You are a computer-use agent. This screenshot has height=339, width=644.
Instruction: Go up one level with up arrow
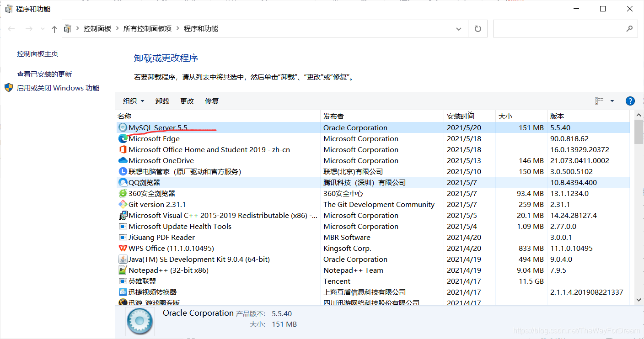[54, 29]
